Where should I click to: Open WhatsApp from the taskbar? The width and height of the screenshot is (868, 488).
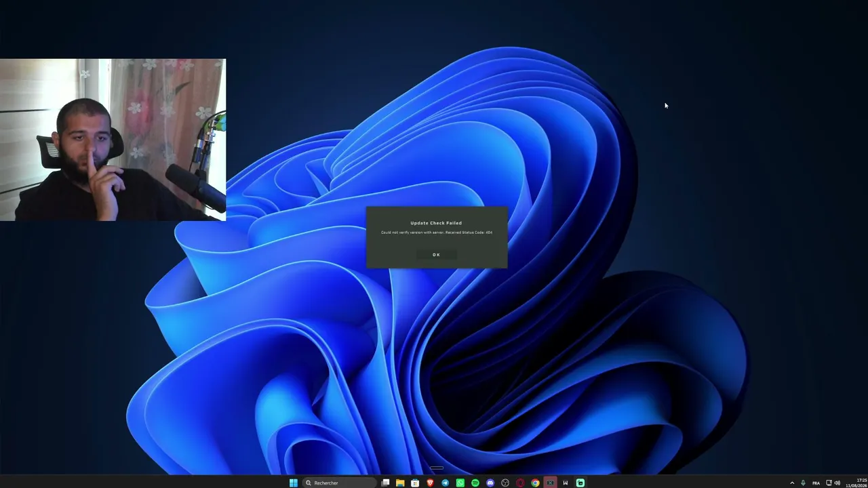tap(460, 483)
